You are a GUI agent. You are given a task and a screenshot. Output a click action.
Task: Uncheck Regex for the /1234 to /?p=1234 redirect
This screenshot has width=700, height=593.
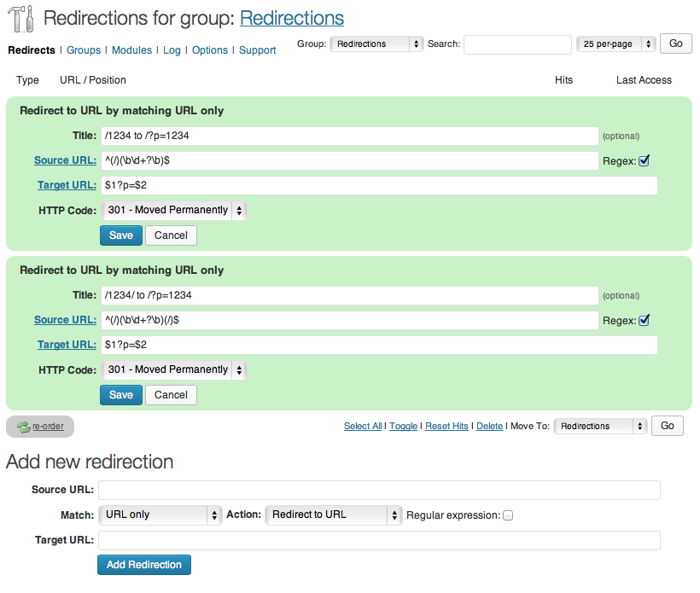pos(645,160)
